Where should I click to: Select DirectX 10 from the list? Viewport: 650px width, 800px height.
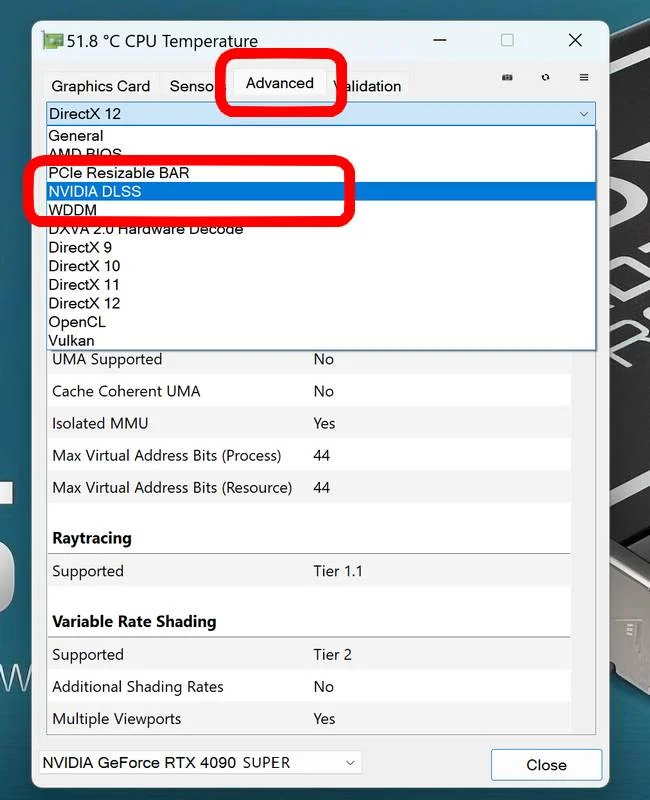click(x=321, y=266)
